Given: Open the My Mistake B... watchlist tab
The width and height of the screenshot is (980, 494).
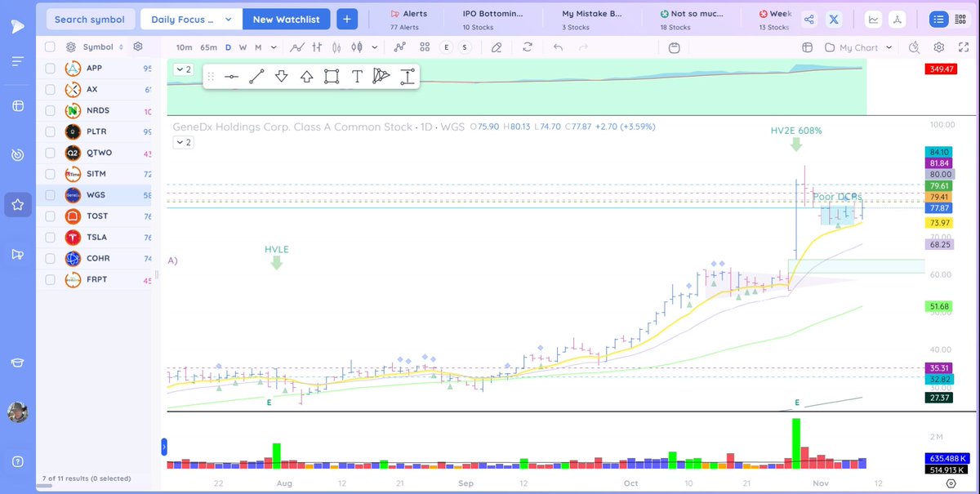Looking at the screenshot, I should pyautogui.click(x=591, y=20).
